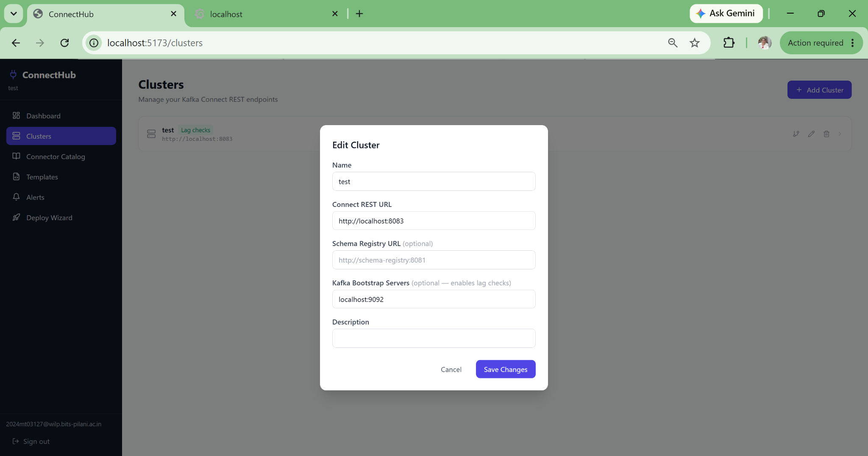Click the Lag checks badge
868x456 pixels.
pyautogui.click(x=195, y=130)
